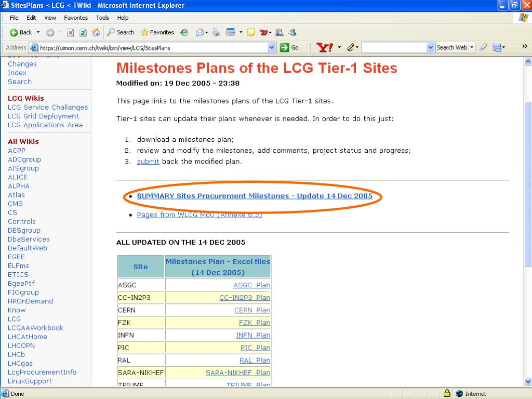Screen dimensions: 532x399
Task: Click the Edit page toolbar icon
Action: [x=231, y=32]
